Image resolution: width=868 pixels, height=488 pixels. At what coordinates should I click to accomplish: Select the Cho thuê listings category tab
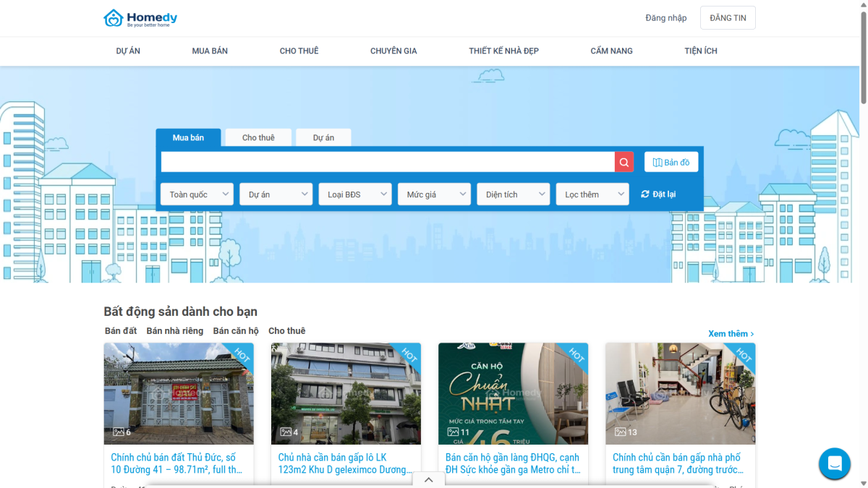(287, 330)
